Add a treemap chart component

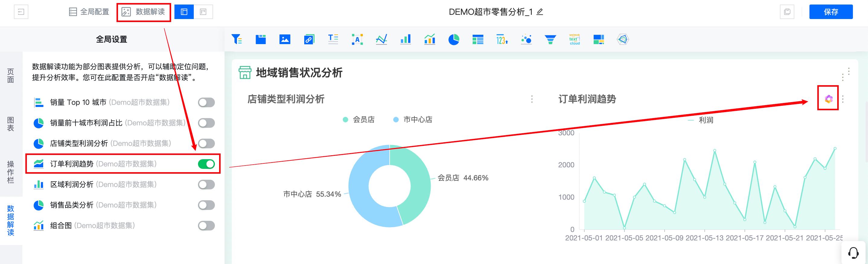599,40
